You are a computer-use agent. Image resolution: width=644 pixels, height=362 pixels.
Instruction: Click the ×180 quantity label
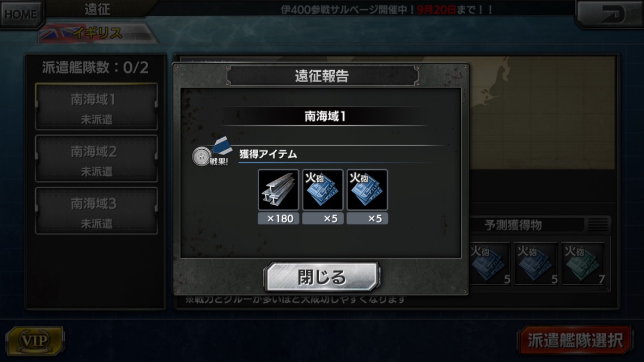pos(278,218)
